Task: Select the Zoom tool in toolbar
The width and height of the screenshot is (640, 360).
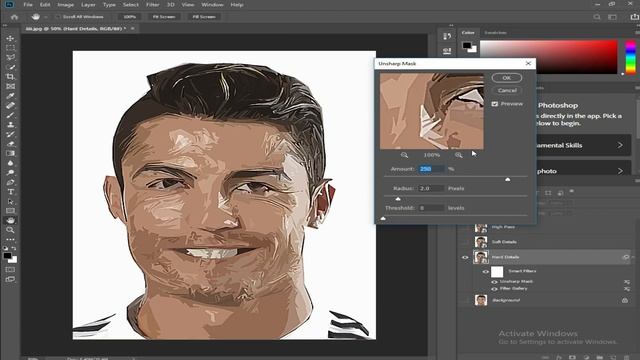Action: coord(10,230)
